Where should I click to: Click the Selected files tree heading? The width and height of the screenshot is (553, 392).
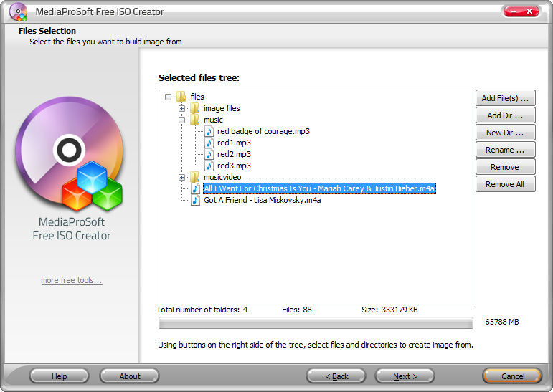pyautogui.click(x=199, y=78)
